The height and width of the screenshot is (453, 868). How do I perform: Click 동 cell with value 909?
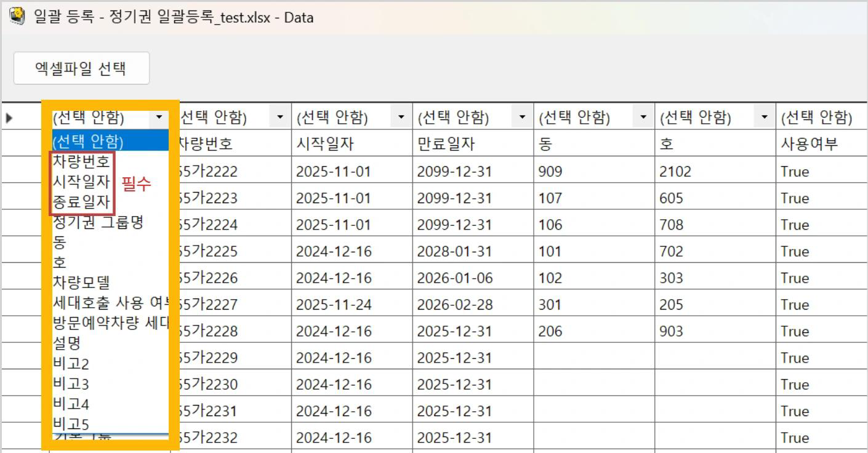click(594, 171)
